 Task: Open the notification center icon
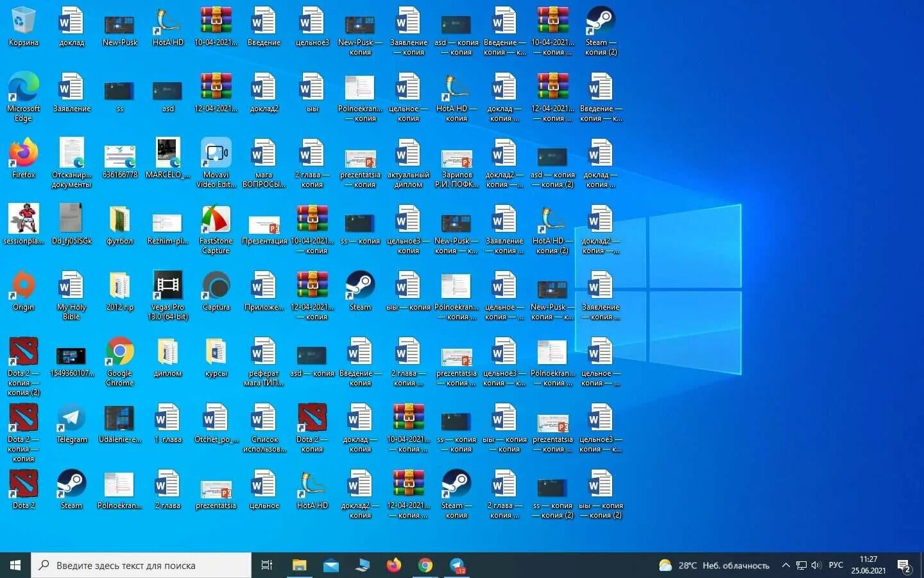click(x=905, y=566)
